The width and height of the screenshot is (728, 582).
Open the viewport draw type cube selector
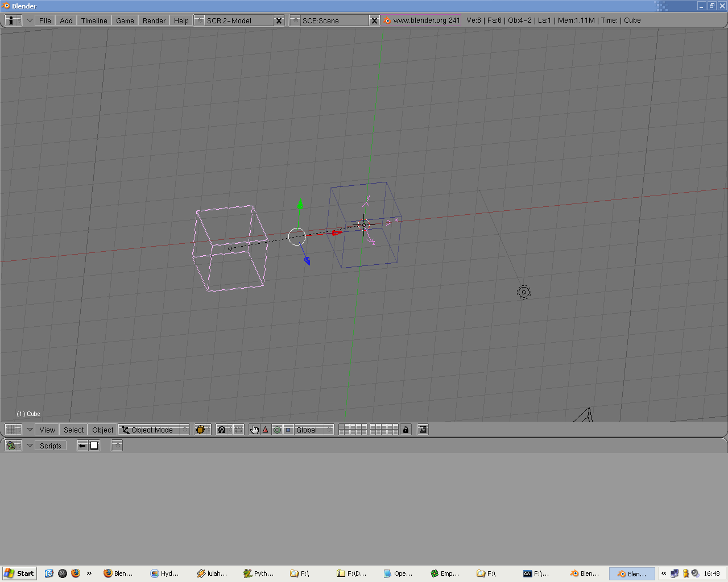[202, 430]
